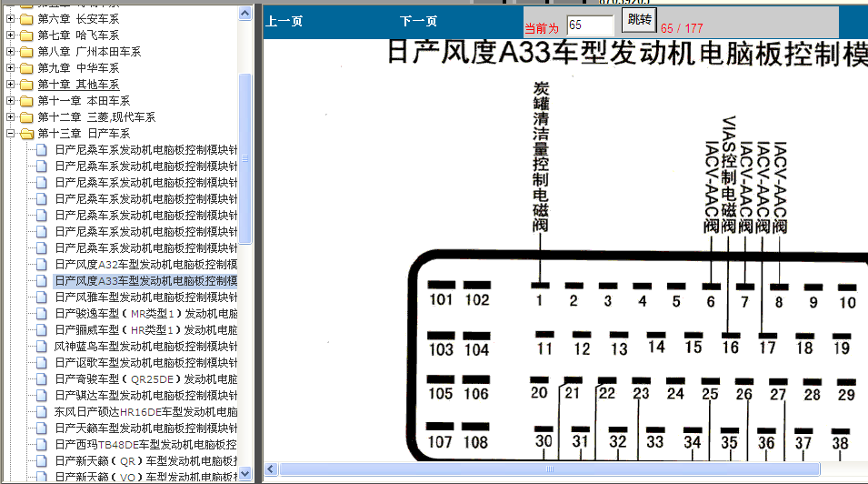Viewport: 868px width, 484px height.
Task: Open 第十章 其他车系 chapter
Action: tap(78, 85)
